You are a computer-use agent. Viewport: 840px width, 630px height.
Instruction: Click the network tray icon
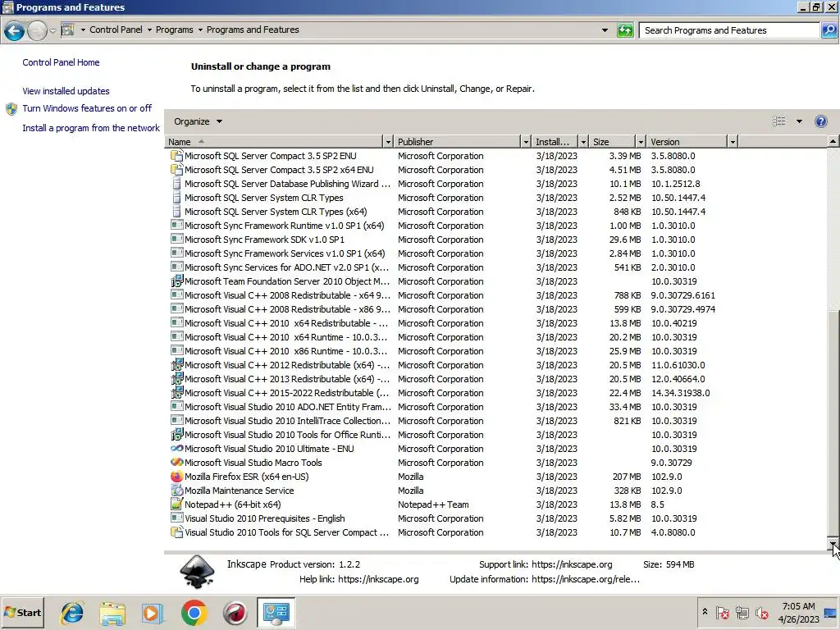(x=742, y=613)
